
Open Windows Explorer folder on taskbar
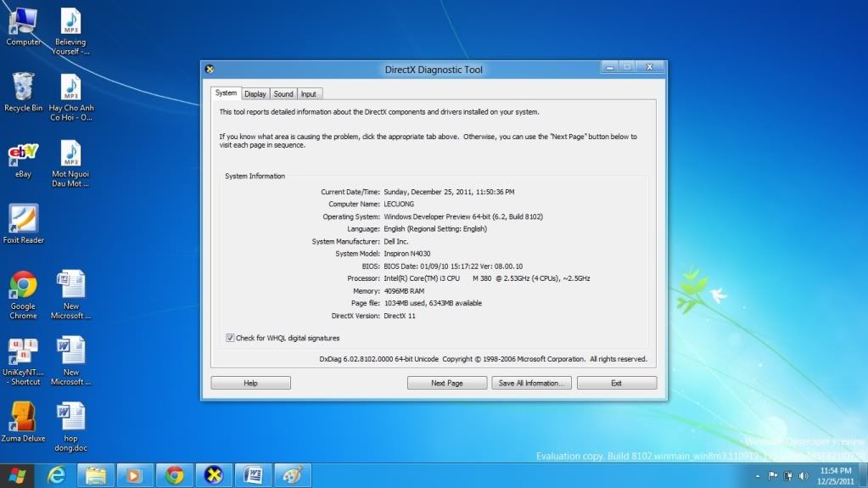95,475
